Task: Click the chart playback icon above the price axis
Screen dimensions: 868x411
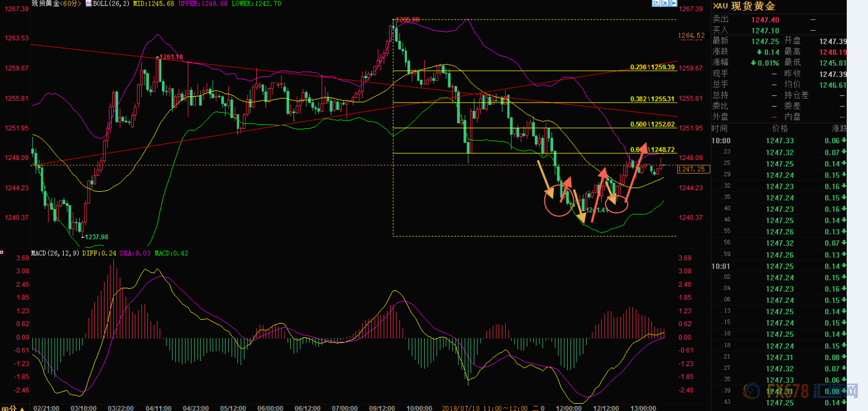Action: point(665,3)
